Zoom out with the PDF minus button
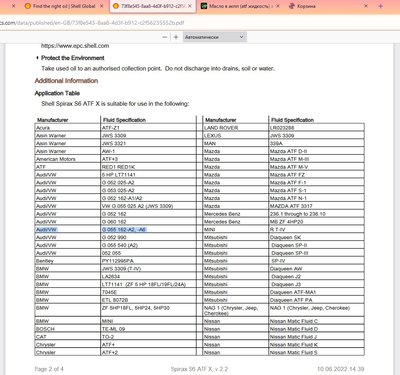The width and height of the screenshot is (400, 375). click(x=165, y=37)
